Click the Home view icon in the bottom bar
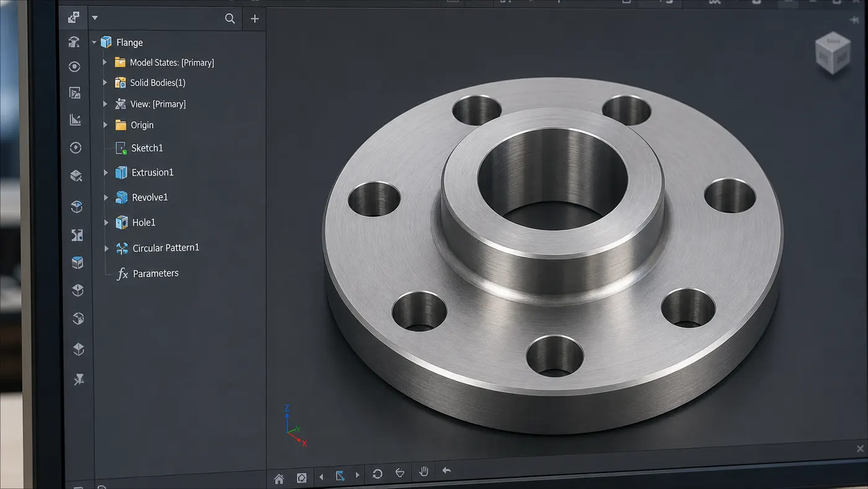 click(x=279, y=478)
